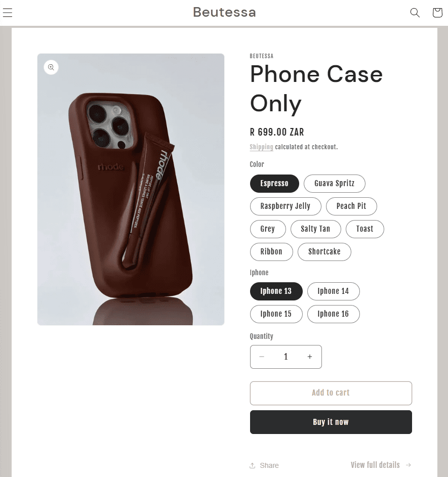Choose the Iphone 15 model option
This screenshot has height=477, width=448.
276,314
